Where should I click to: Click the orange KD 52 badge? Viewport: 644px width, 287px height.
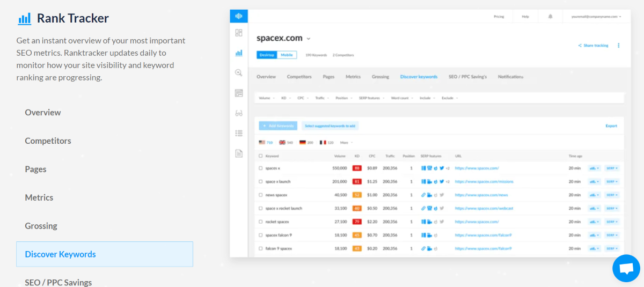(x=357, y=195)
